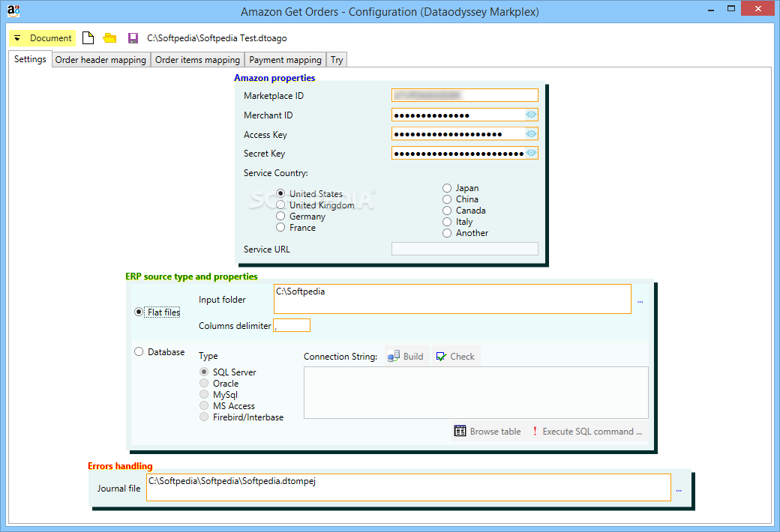Open the Payment mapping tab
Image resolution: width=780 pixels, height=532 pixels.
pyautogui.click(x=285, y=60)
